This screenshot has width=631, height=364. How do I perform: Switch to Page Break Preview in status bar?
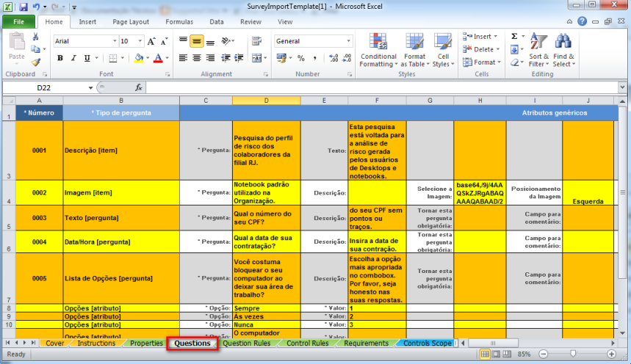pyautogui.click(x=507, y=354)
